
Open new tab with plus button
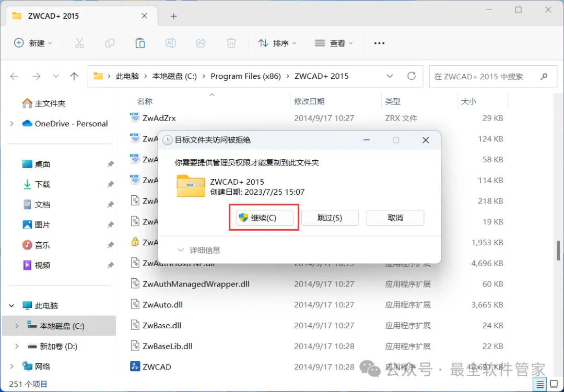pyautogui.click(x=173, y=16)
